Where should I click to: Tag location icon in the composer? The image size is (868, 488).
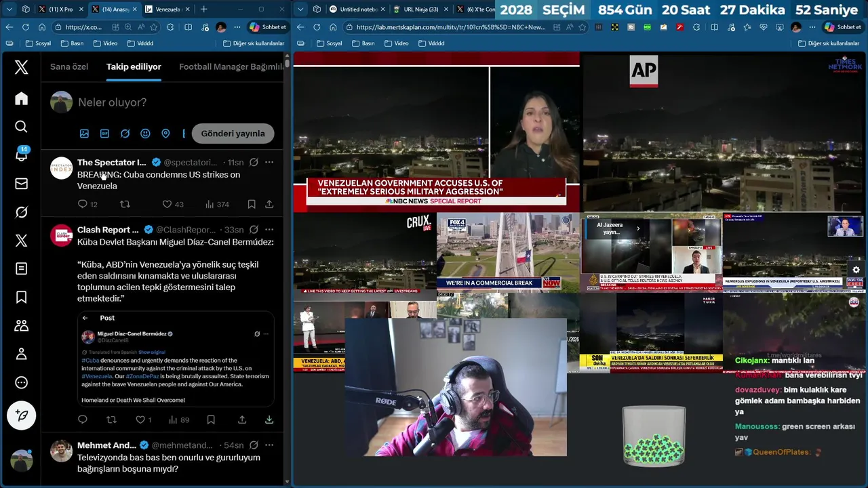(x=165, y=134)
